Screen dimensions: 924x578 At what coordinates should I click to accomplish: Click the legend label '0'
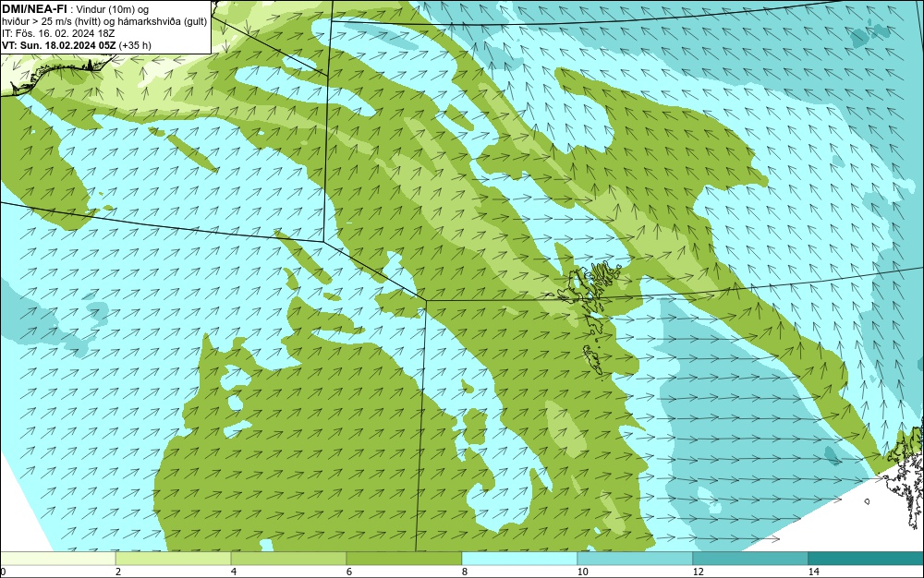[x=3, y=572]
